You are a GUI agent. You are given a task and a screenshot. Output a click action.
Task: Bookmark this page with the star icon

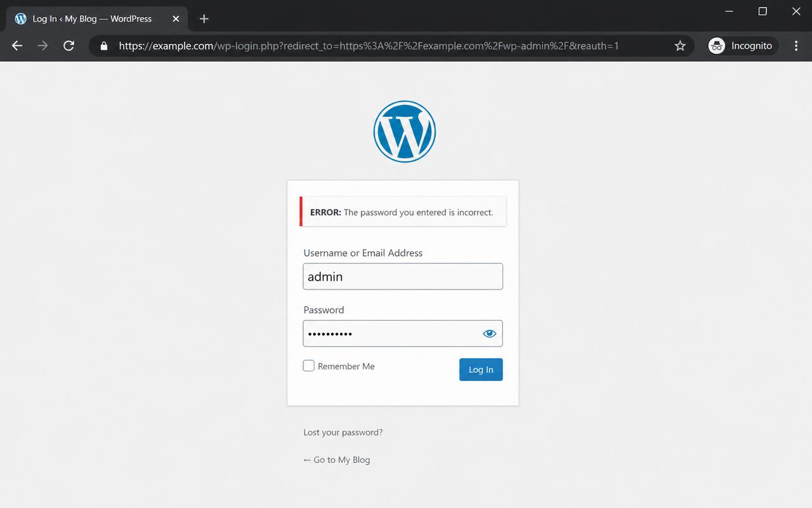[x=680, y=46]
